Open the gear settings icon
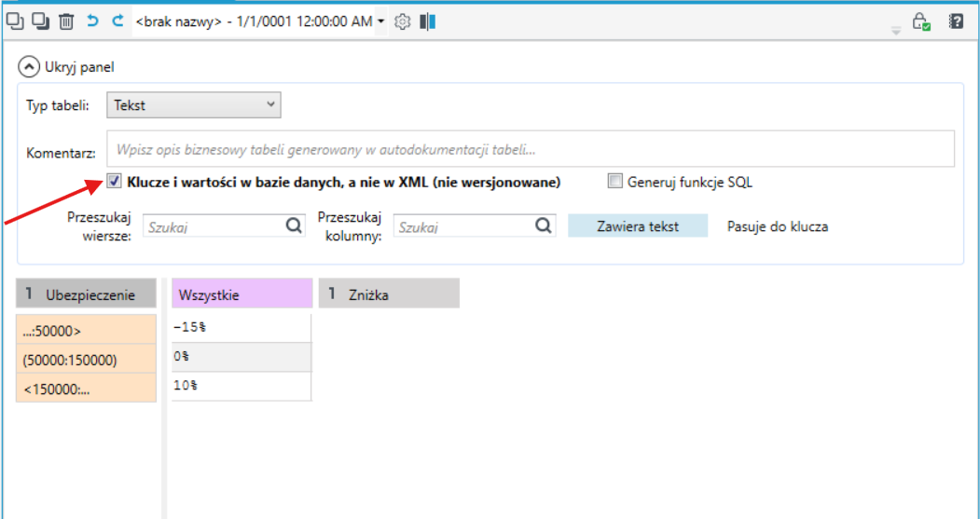 pos(403,21)
